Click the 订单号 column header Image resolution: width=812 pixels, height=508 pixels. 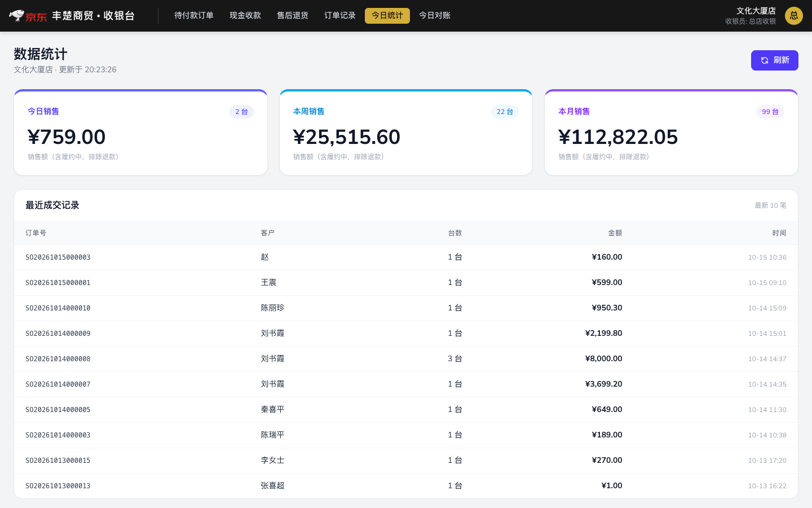tap(36, 233)
